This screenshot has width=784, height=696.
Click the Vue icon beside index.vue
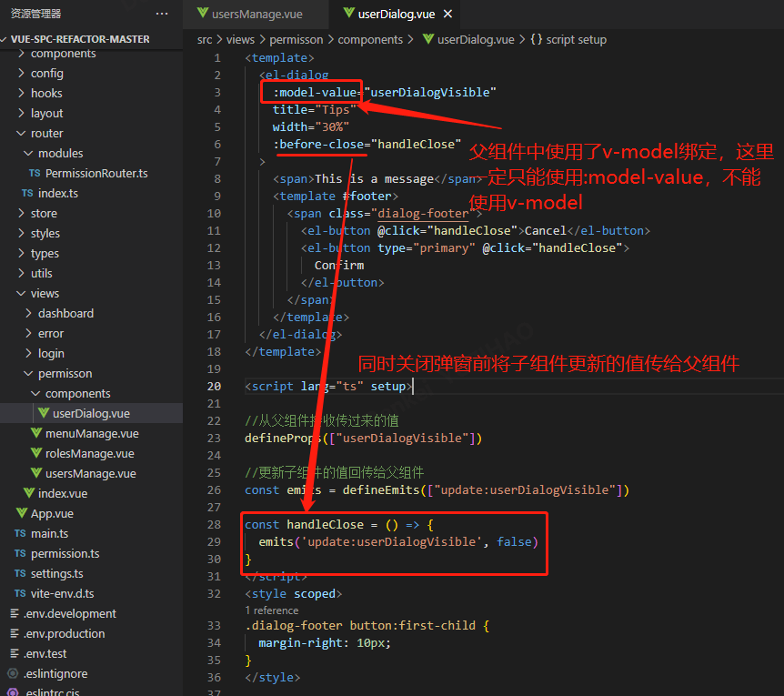pyautogui.click(x=29, y=492)
